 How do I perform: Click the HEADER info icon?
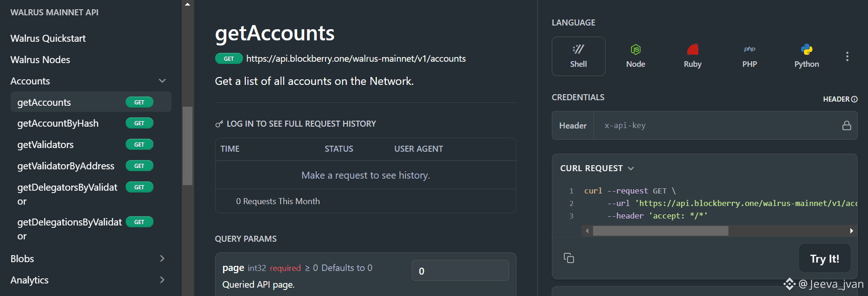[x=854, y=99]
